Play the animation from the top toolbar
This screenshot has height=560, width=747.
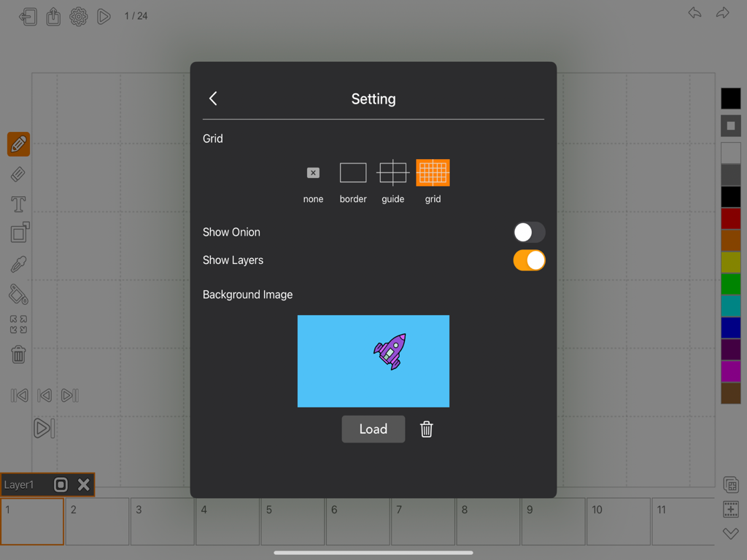pos(103,15)
